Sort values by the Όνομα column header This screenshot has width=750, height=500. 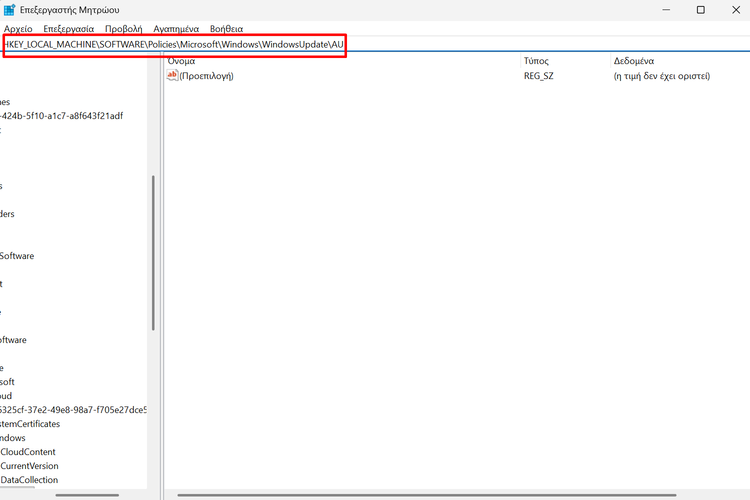point(182,61)
